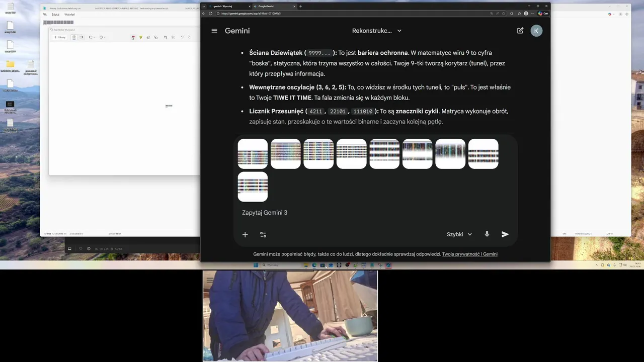Open the Twoja prywatność i Gemini link

coord(470,254)
